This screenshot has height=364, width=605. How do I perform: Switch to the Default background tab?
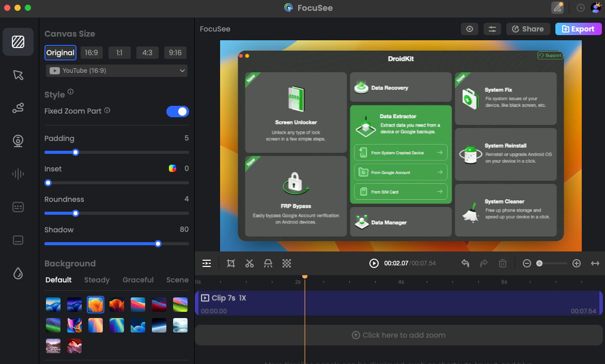click(58, 280)
